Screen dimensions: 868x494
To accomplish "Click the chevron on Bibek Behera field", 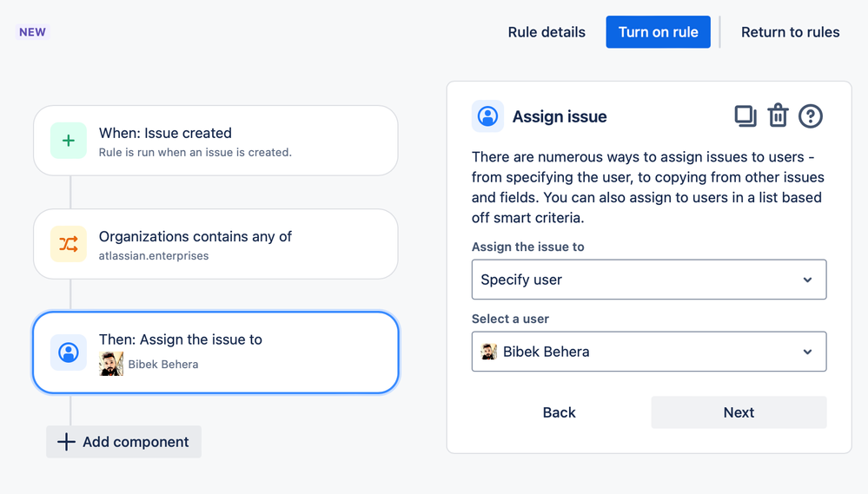I will (807, 352).
